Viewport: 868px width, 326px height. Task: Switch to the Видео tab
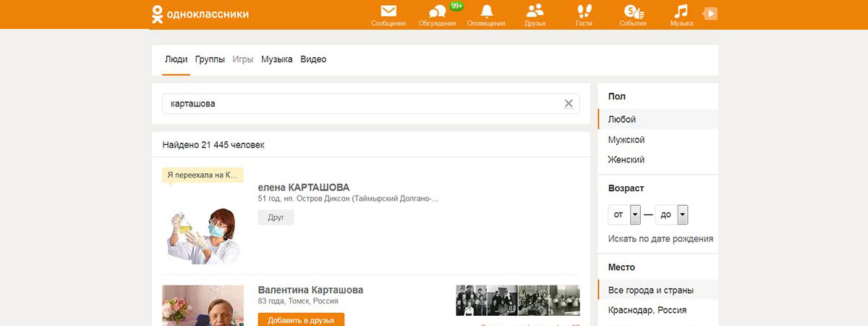click(313, 59)
